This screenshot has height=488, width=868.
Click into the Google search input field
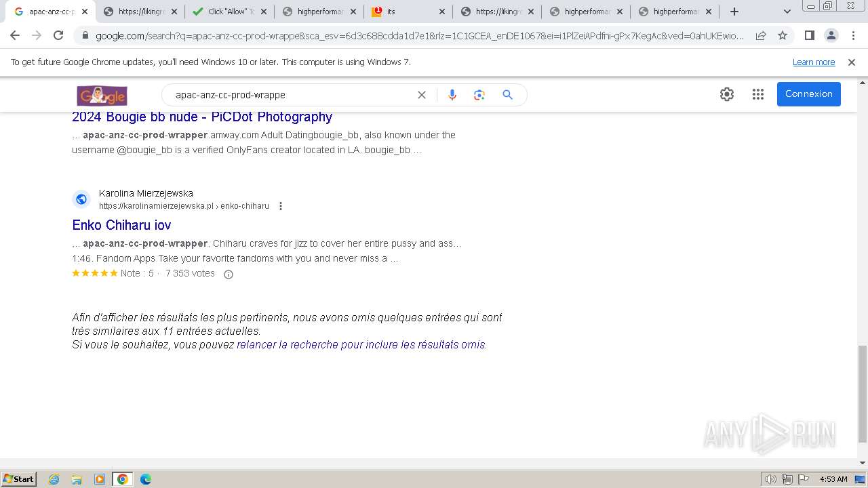click(292, 95)
